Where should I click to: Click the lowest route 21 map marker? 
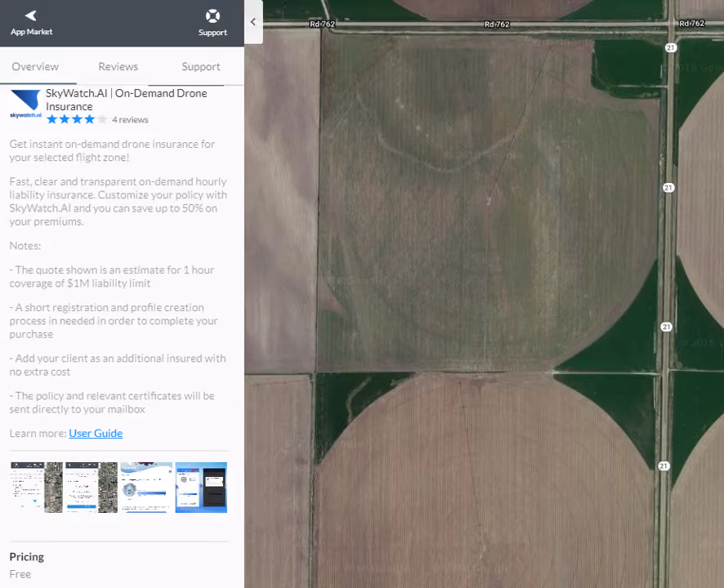pos(664,465)
